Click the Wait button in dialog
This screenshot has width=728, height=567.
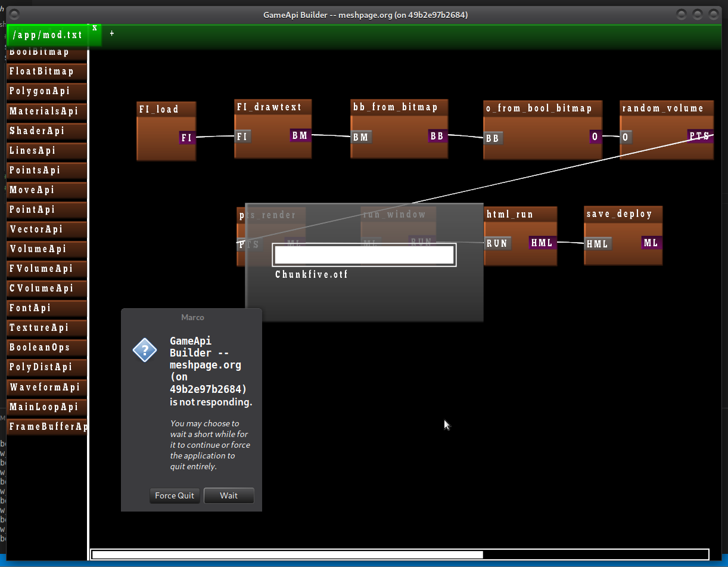pos(229,495)
